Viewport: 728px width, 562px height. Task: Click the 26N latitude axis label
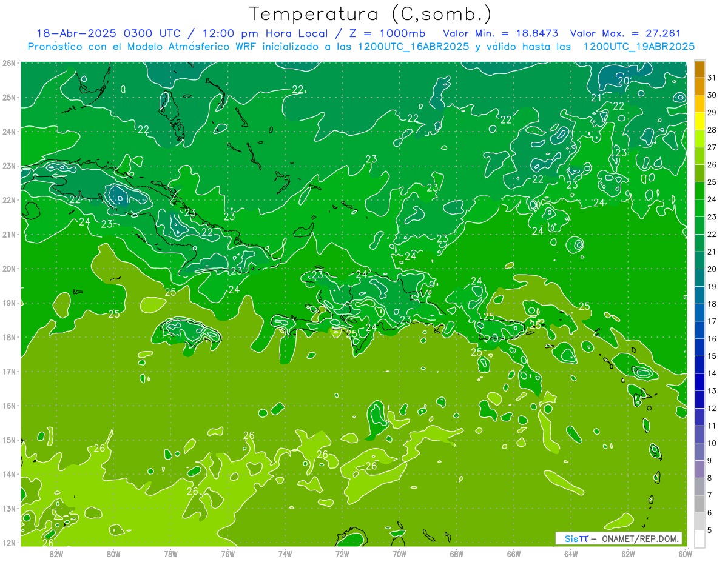coord(9,63)
